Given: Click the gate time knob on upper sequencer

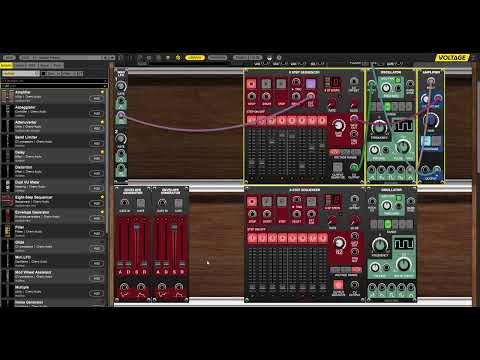Looking at the screenshot, I should click(x=338, y=125).
